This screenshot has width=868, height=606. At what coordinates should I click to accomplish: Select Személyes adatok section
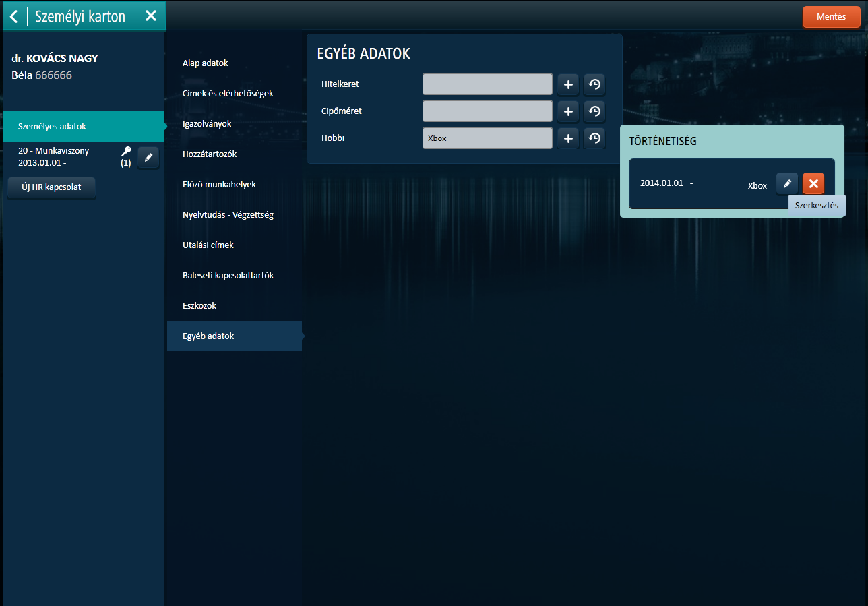(x=84, y=126)
